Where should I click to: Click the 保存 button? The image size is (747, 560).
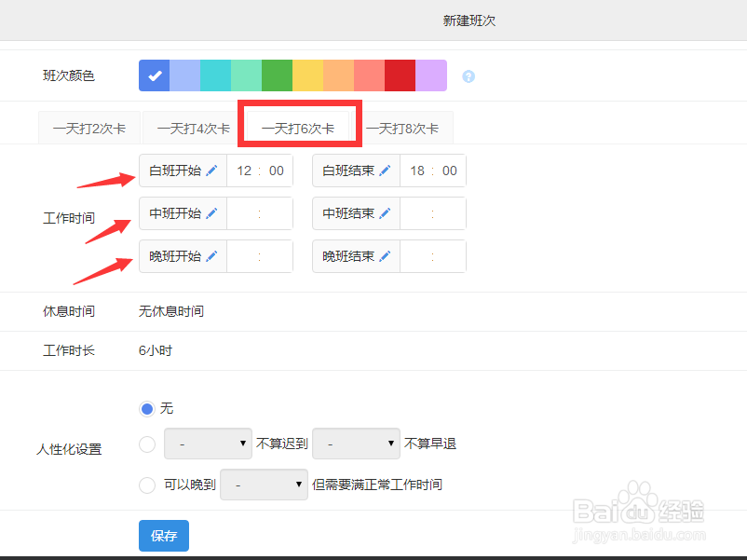point(164,536)
